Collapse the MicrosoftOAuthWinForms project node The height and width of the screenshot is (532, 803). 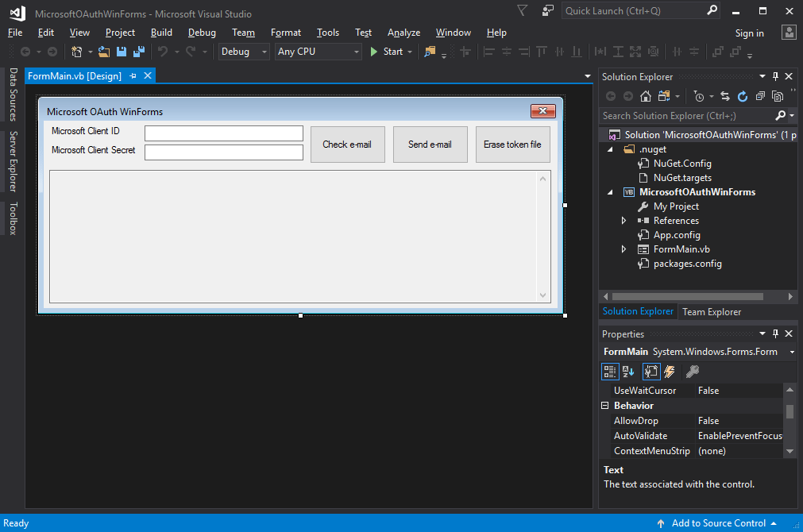click(x=610, y=192)
